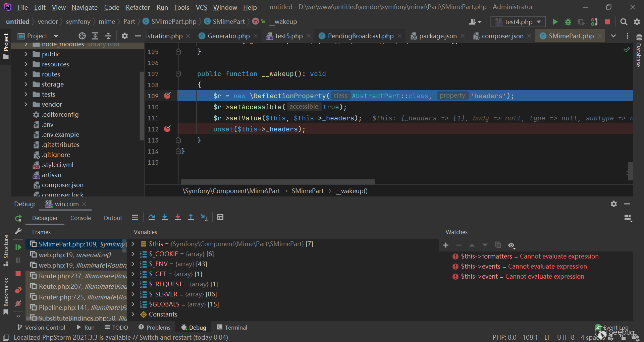This screenshot has height=342, width=644.
Task: Open the Terminal tool window button
Action: 232,327
